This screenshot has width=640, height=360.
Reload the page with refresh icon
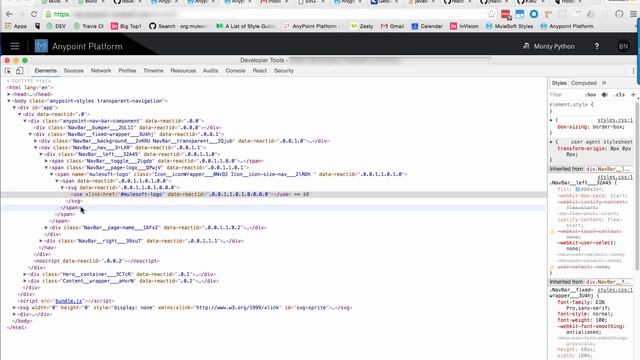34,14
